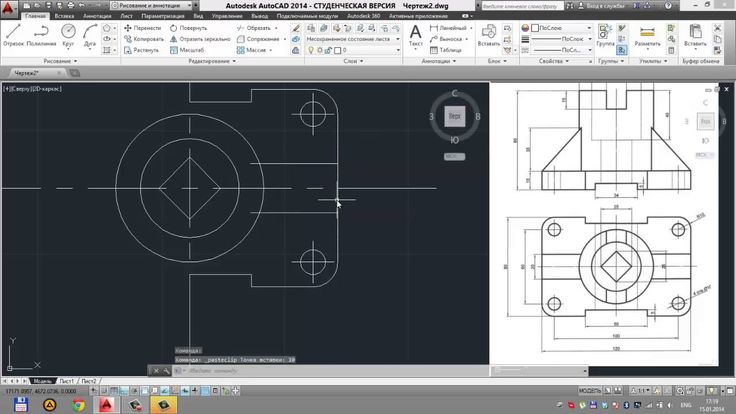Switch to the Аннотации ribbon tab
The height and width of the screenshot is (414, 736).
97,16
